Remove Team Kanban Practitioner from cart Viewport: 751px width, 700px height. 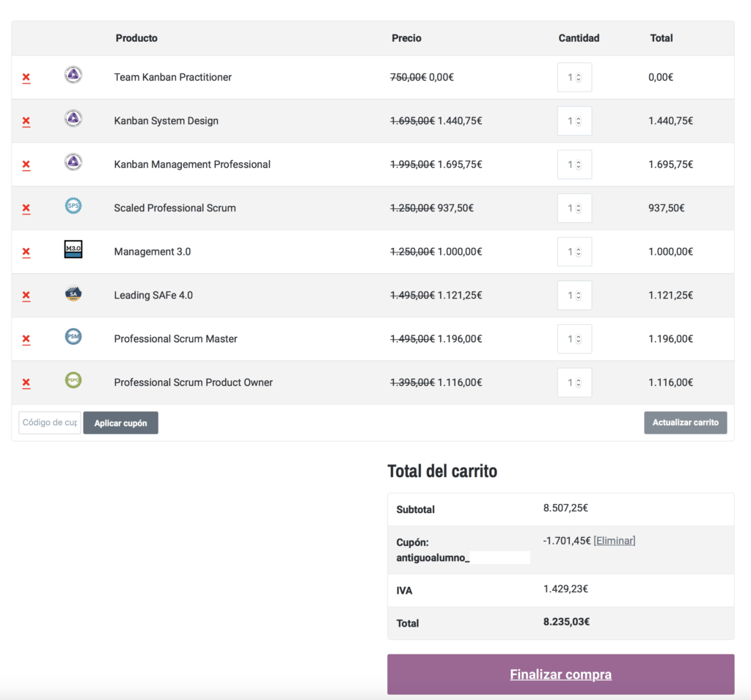pyautogui.click(x=26, y=78)
